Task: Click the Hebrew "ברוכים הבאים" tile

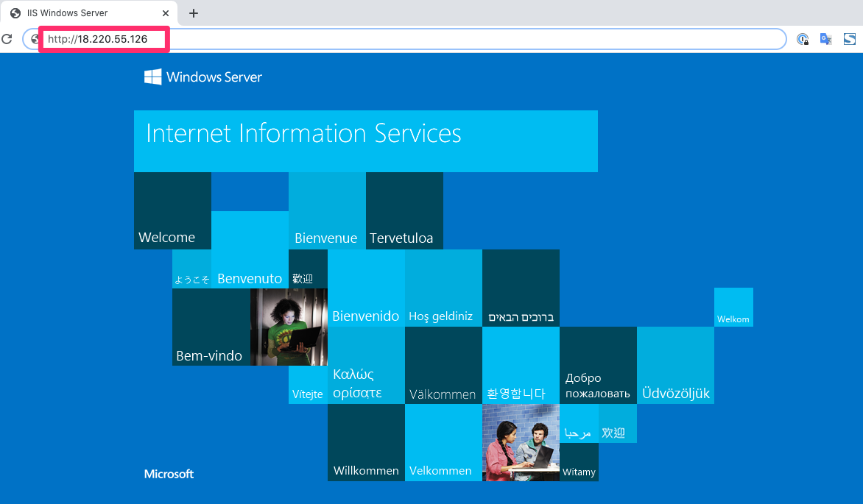Action: (521, 288)
